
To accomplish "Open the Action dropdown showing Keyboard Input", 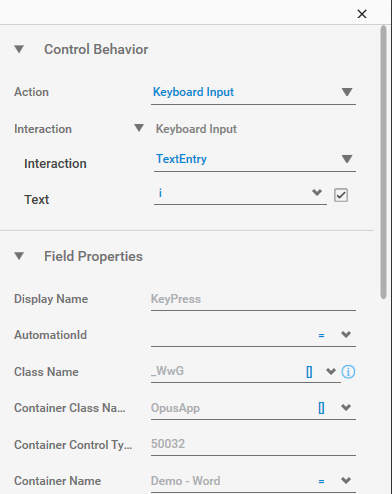I will [253, 92].
